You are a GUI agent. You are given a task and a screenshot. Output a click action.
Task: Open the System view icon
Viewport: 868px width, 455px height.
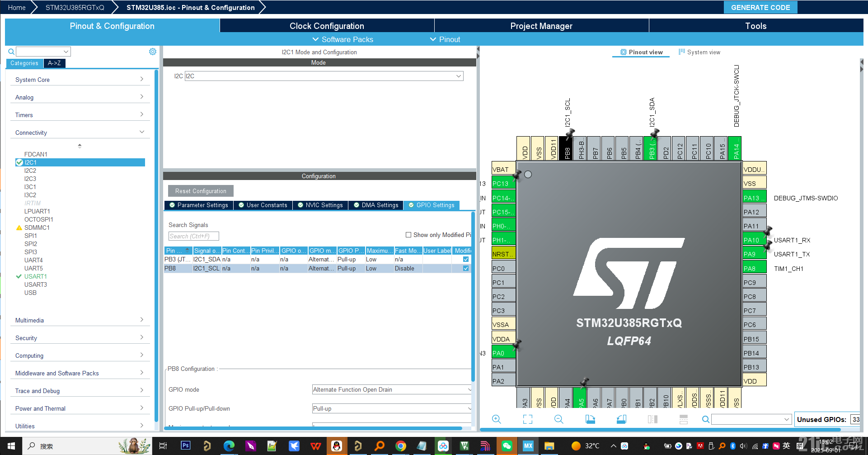click(x=681, y=52)
